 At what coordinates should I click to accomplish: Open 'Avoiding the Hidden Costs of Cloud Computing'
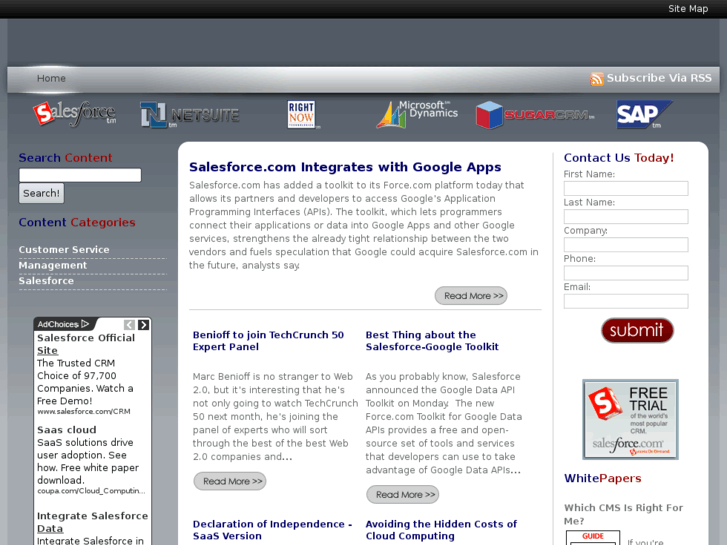(x=441, y=530)
